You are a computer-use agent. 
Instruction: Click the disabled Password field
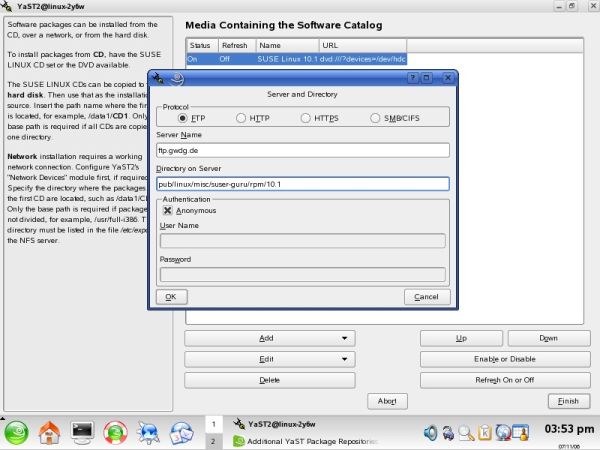[x=303, y=274]
